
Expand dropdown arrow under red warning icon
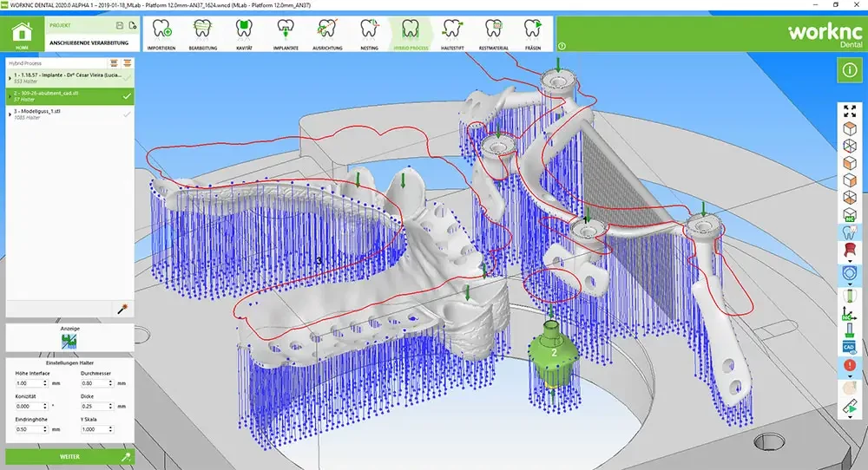pyautogui.click(x=850, y=376)
